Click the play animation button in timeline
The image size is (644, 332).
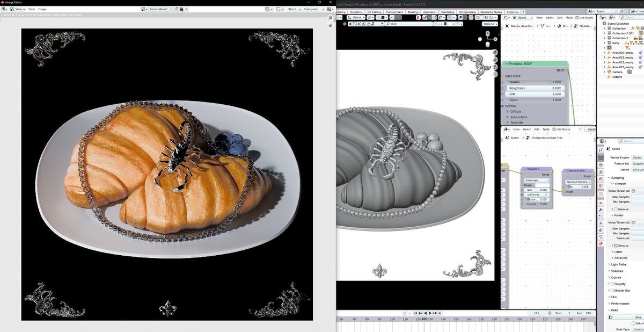pyautogui.click(x=430, y=313)
